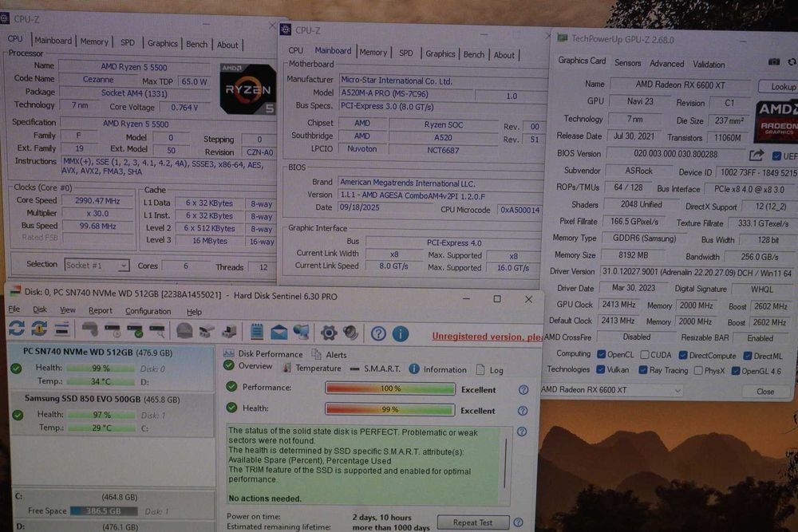This screenshot has height=532, width=798.
Task: Toggle the Vulkan checkbox
Action: (601, 369)
